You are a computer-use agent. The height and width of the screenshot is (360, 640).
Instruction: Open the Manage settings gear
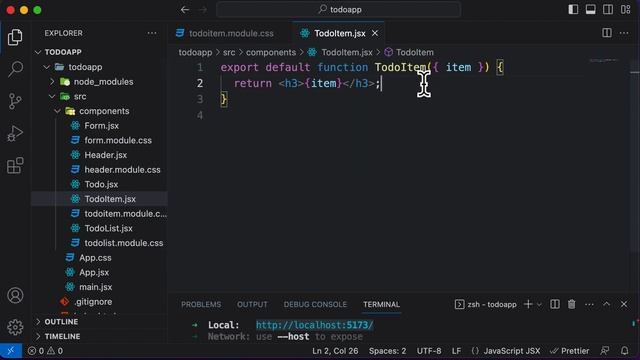coord(15,327)
